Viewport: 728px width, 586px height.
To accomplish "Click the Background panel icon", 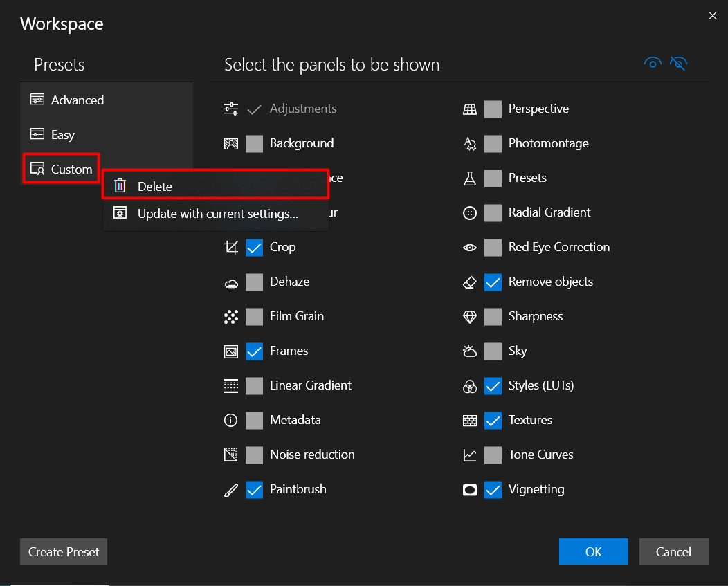I will click(x=230, y=143).
